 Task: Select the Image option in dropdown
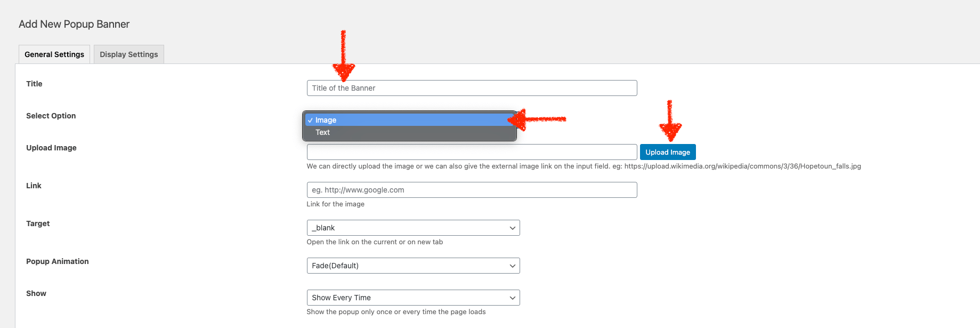(x=409, y=120)
